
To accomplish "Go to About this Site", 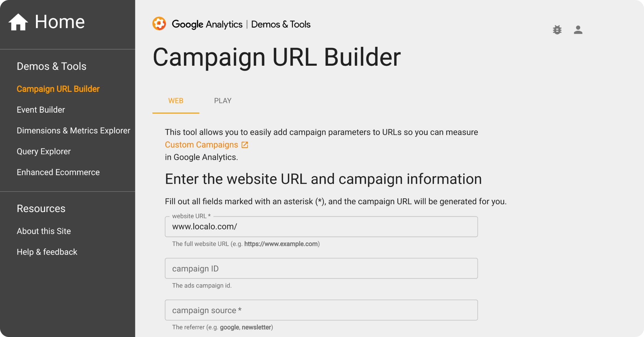I will pyautogui.click(x=44, y=231).
